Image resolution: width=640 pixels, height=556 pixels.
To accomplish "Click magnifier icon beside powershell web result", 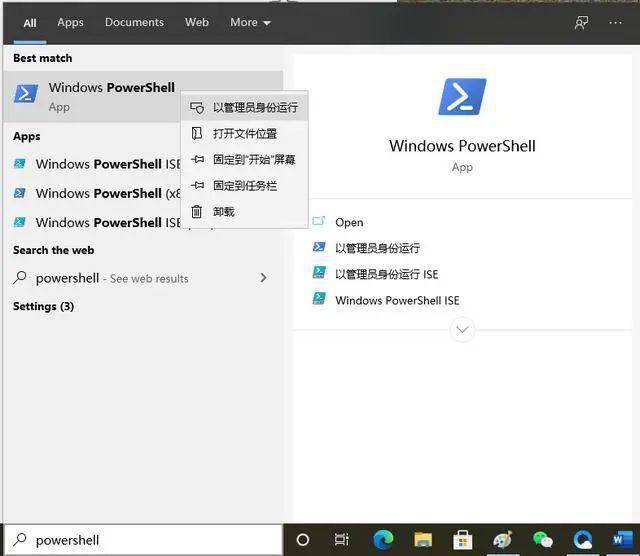I will 20,278.
